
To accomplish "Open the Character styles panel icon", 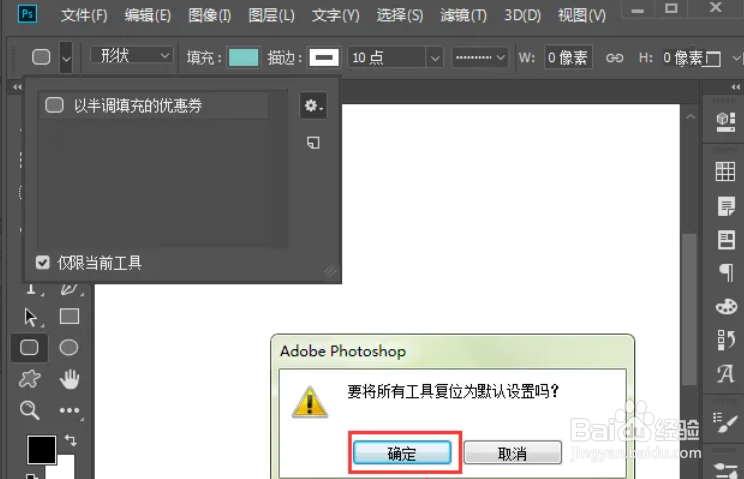I will [x=726, y=373].
